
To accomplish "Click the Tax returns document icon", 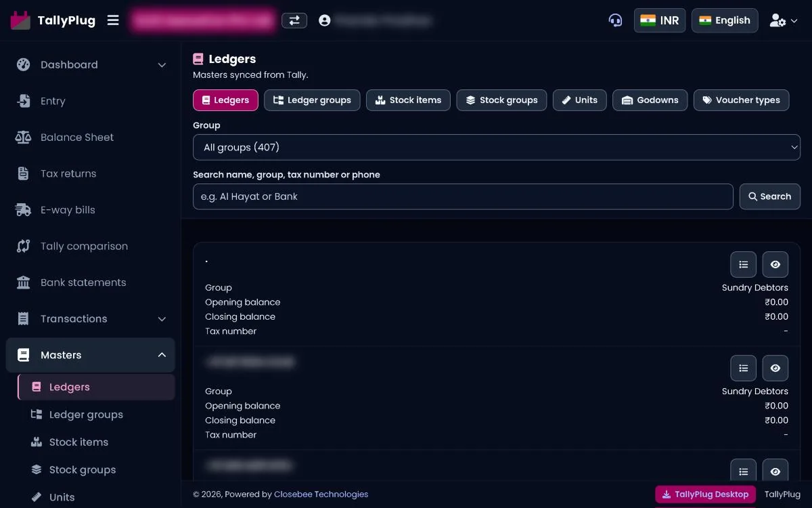I will [24, 173].
